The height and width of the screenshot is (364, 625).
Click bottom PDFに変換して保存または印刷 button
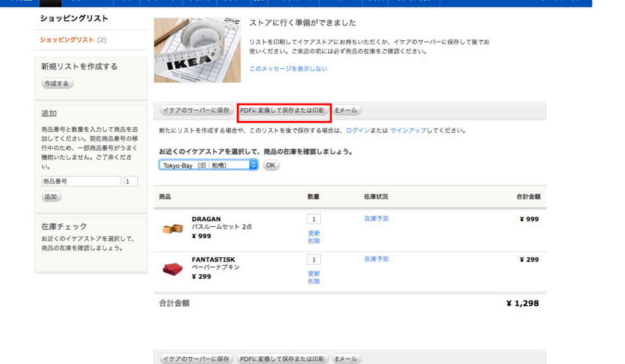[x=283, y=359]
